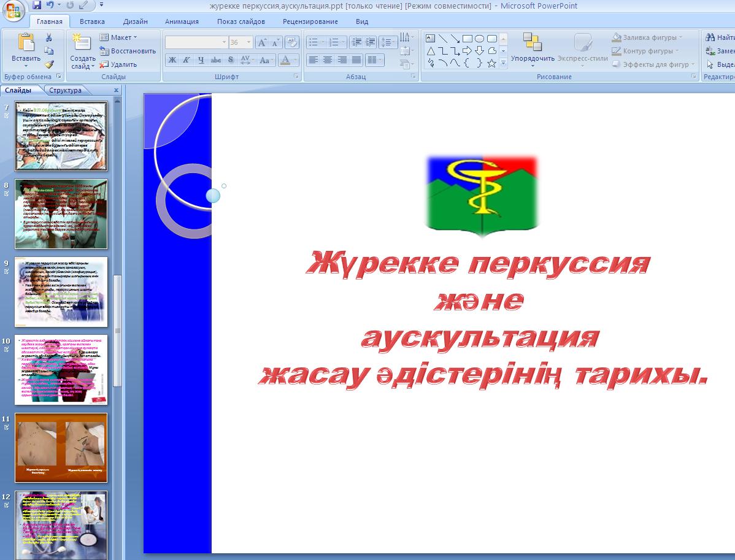Screen dimensions: 735x560
Task: Align text to the left
Action: pyautogui.click(x=313, y=60)
